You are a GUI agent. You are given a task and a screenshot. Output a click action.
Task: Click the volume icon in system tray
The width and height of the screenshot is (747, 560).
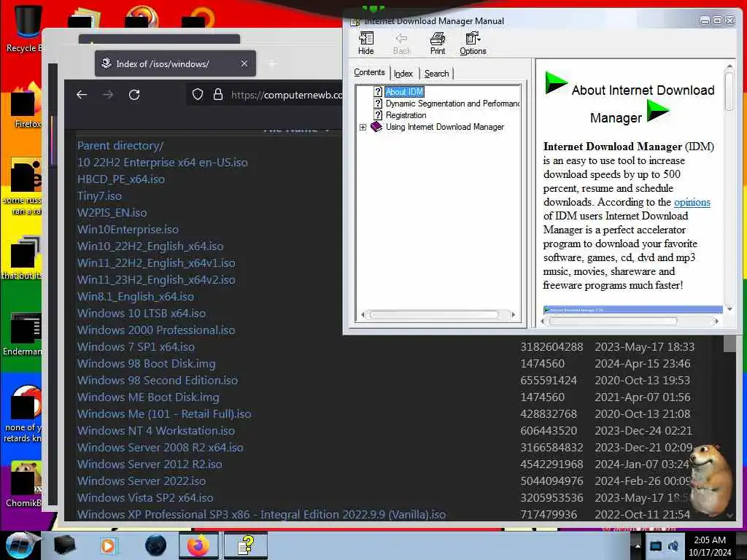(x=673, y=545)
